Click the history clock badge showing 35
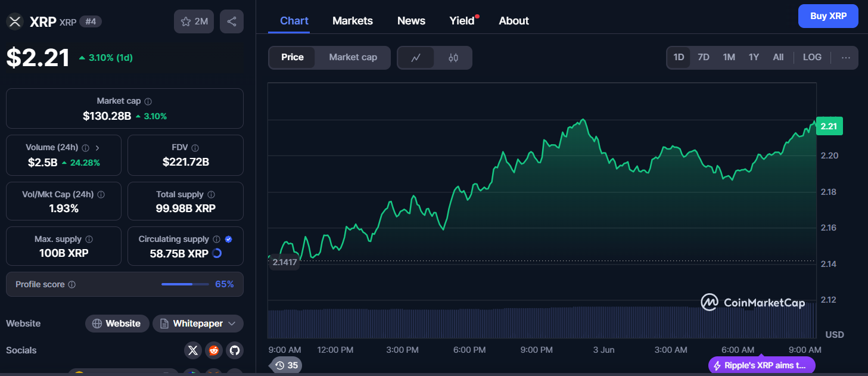The image size is (868, 376). point(286,365)
